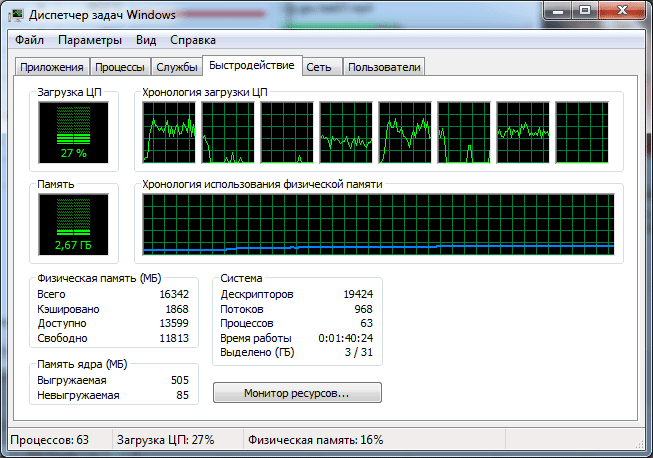The width and height of the screenshot is (653, 458).
Task: Click the Доступно value 13599
Action: click(174, 324)
